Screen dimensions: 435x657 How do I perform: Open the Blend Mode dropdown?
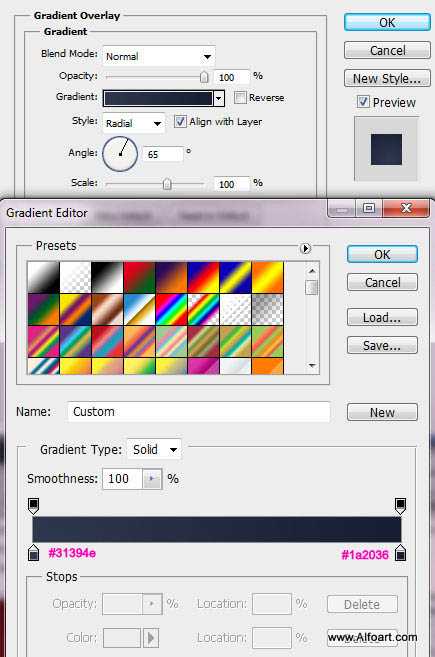pyautogui.click(x=159, y=56)
